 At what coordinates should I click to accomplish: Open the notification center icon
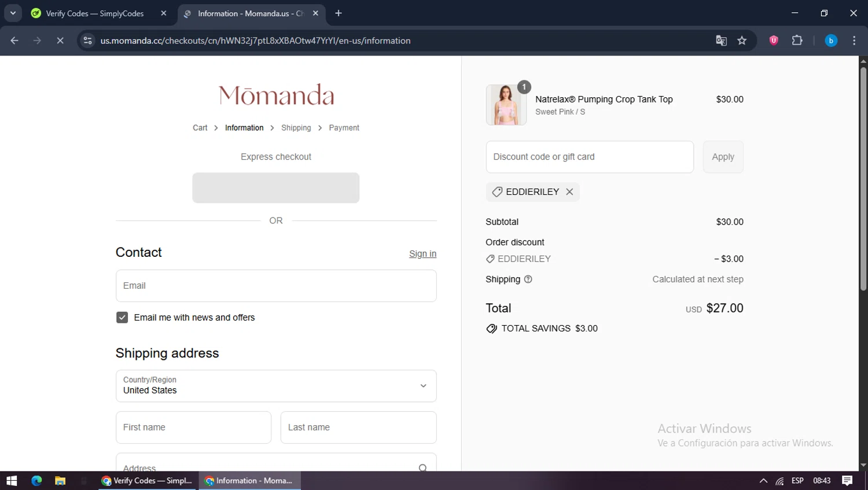coord(847,481)
